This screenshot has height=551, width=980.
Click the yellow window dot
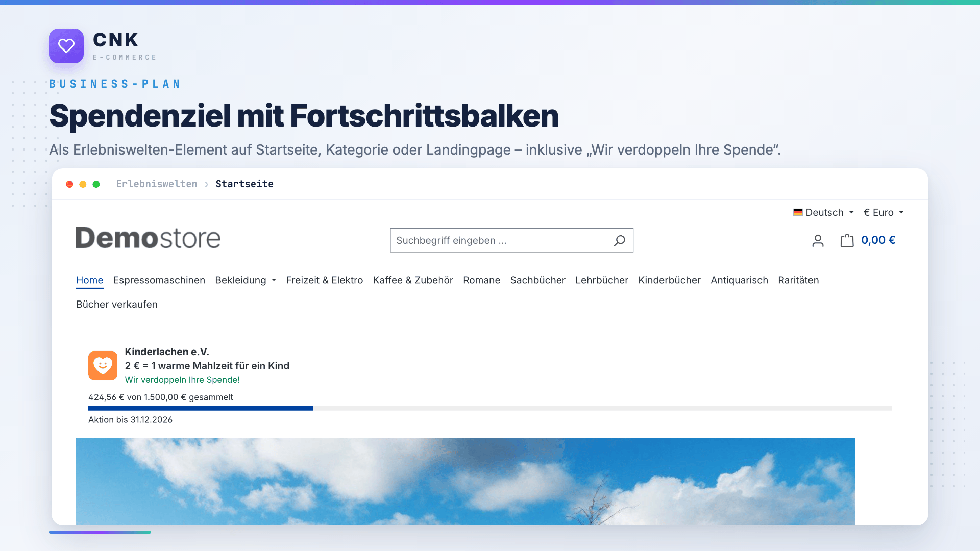tap(83, 184)
